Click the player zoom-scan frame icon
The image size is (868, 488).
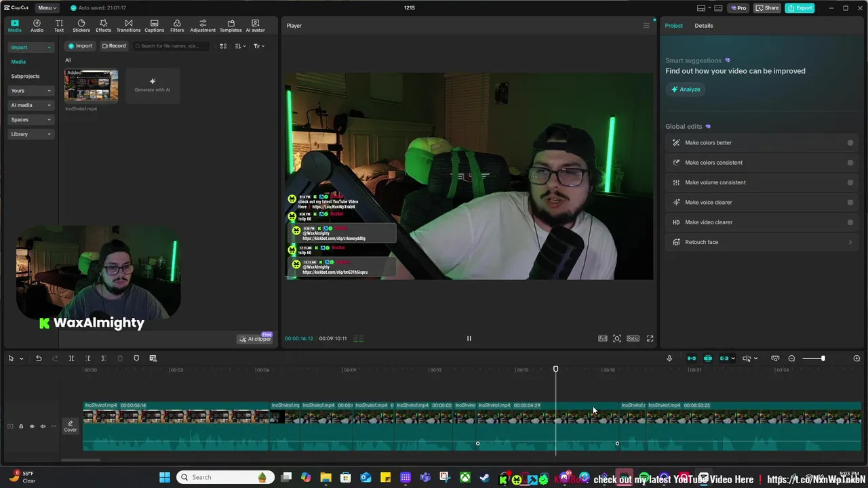(617, 338)
